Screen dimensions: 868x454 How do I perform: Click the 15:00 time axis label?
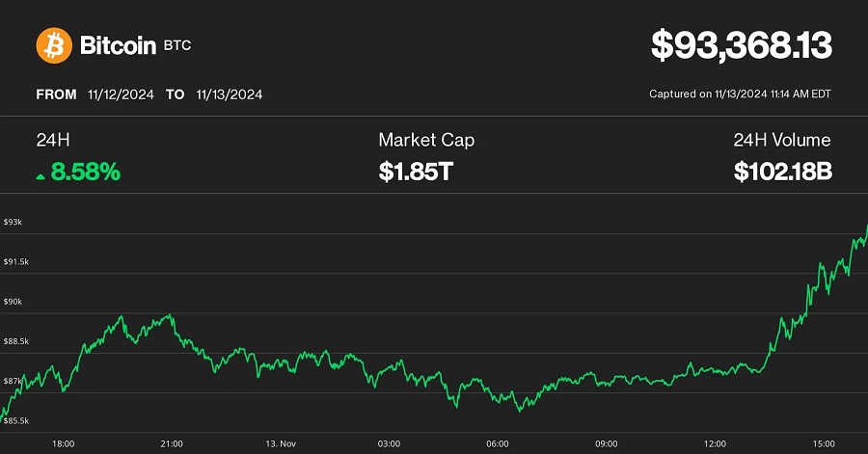824,444
